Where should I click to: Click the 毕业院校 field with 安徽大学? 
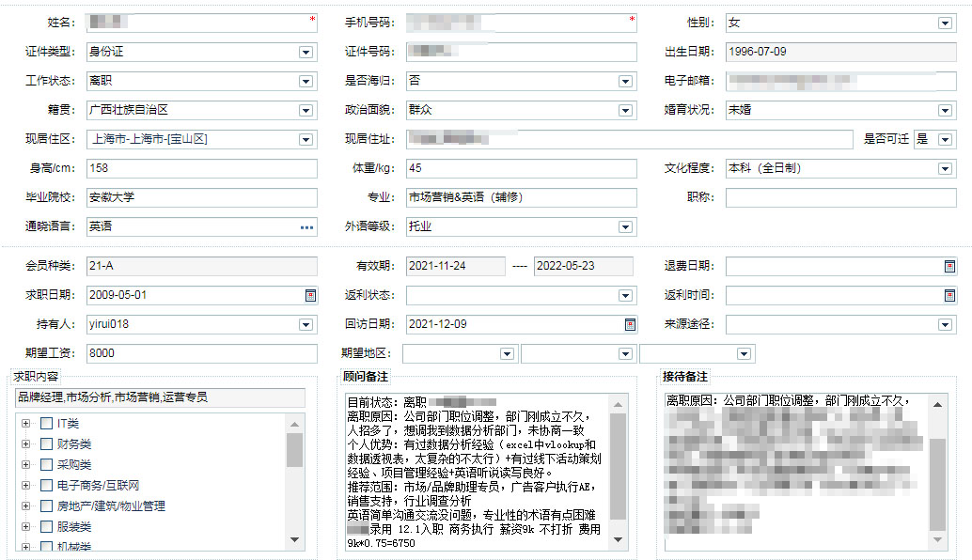coord(202,197)
